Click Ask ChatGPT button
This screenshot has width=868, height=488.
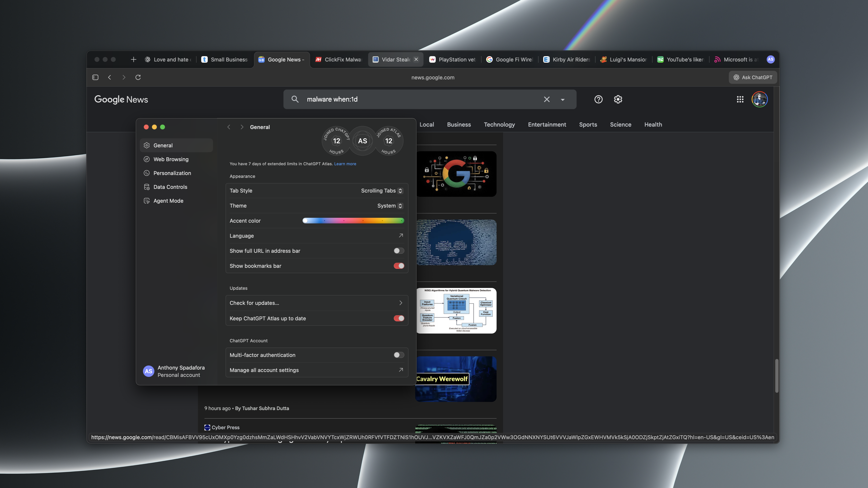tap(753, 77)
